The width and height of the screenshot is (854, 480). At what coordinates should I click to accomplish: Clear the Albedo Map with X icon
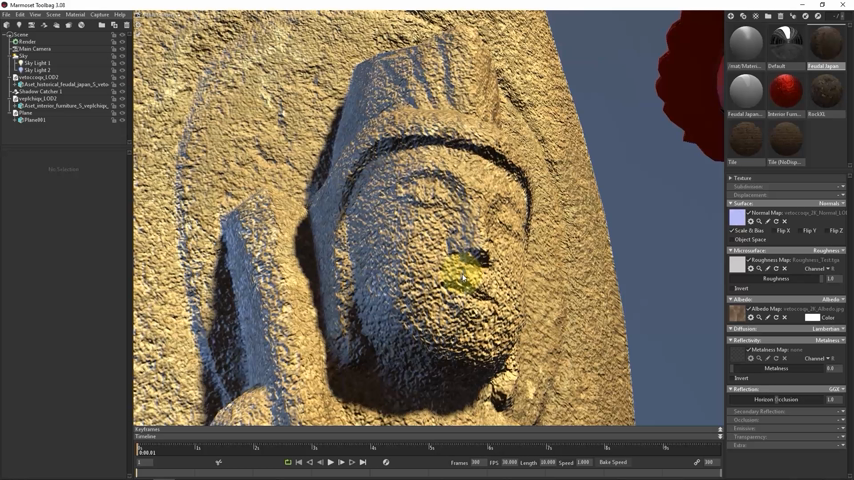785,318
